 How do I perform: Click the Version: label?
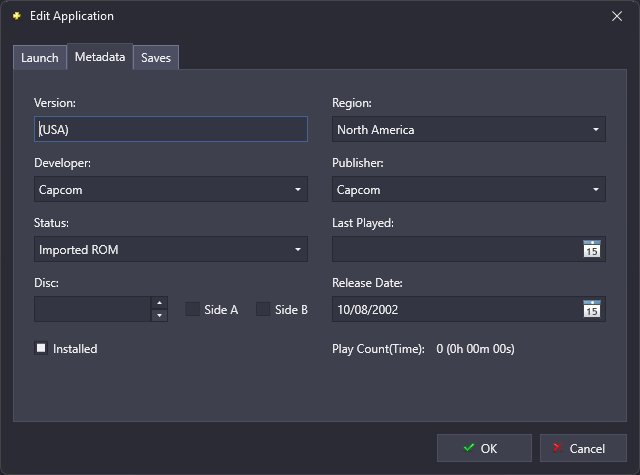click(55, 103)
